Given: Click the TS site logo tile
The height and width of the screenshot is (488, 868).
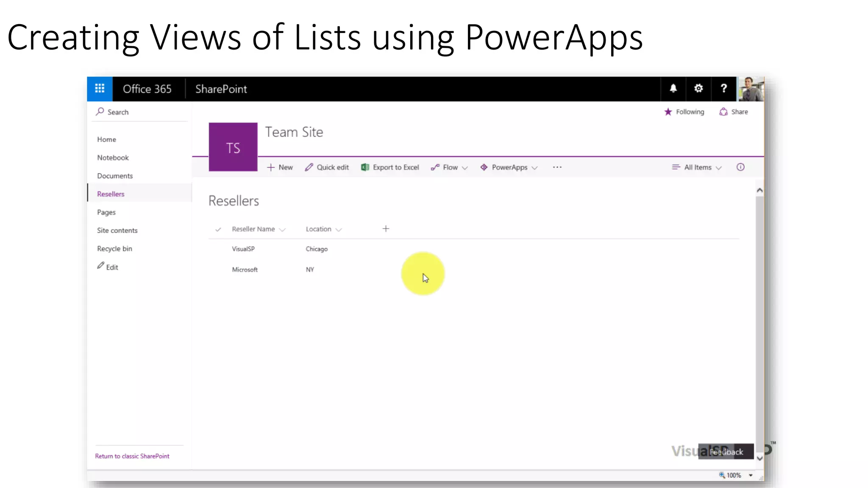Looking at the screenshot, I should [233, 147].
